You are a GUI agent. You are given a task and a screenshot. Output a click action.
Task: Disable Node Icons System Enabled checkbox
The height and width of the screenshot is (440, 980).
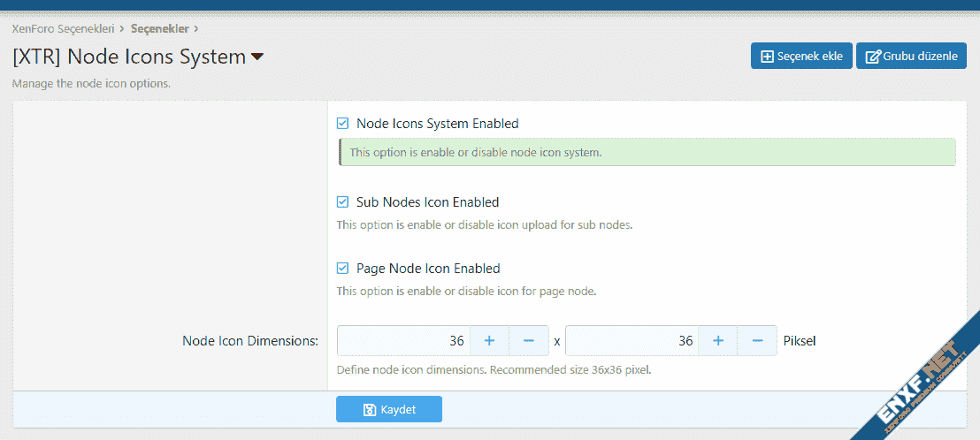coord(343,124)
